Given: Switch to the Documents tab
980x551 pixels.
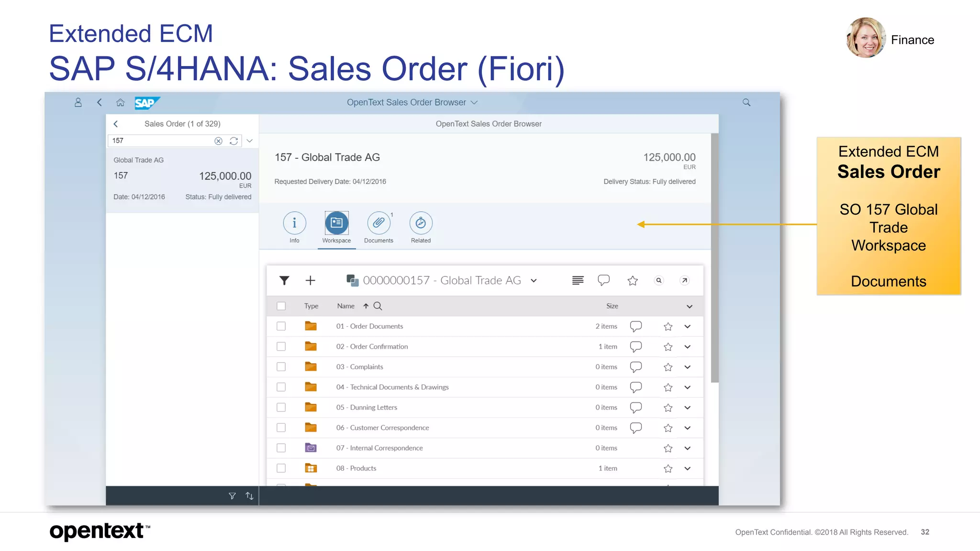Looking at the screenshot, I should [x=379, y=228].
